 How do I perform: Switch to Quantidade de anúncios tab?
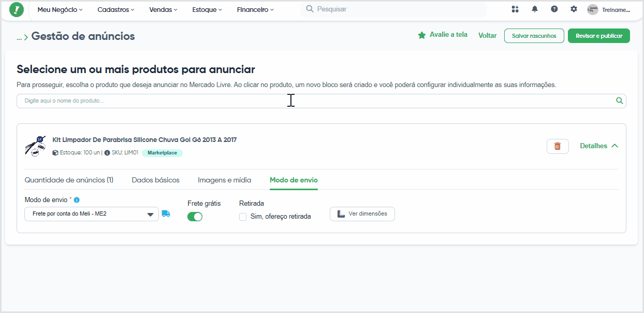coord(69,180)
